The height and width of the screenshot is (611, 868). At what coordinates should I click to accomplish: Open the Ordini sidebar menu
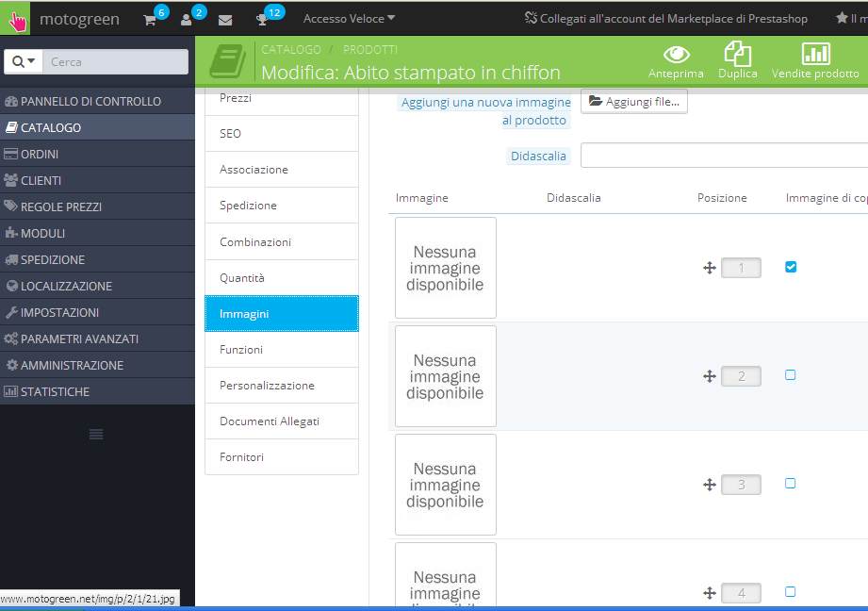tap(97, 154)
